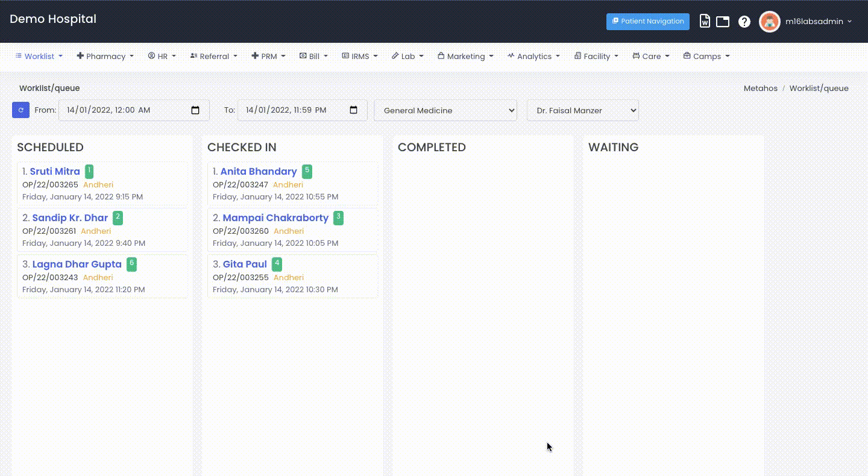868x476 pixels.
Task: Open the PRM menu
Action: (269, 56)
